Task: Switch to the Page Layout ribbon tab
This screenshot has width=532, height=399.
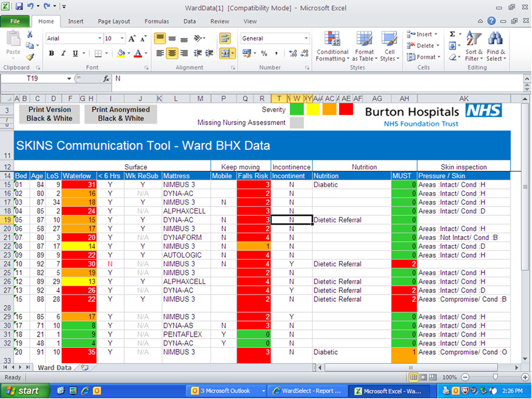Action: [x=114, y=21]
